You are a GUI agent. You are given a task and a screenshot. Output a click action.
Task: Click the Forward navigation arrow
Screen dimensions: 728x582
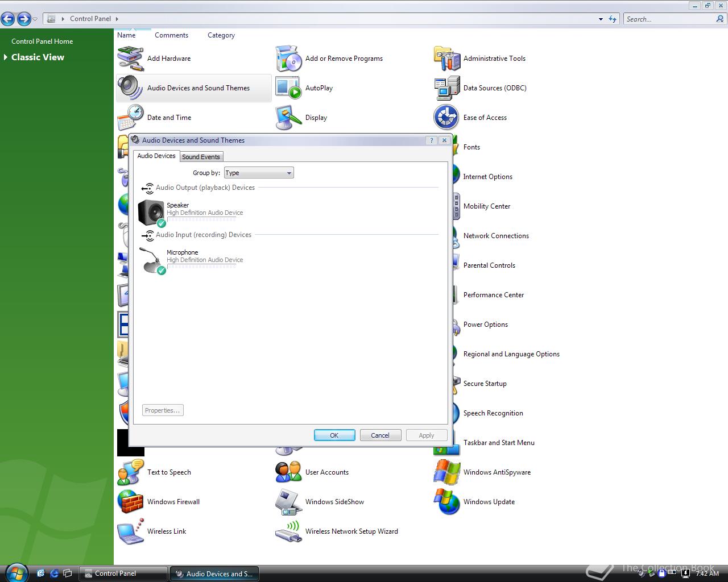click(x=24, y=19)
